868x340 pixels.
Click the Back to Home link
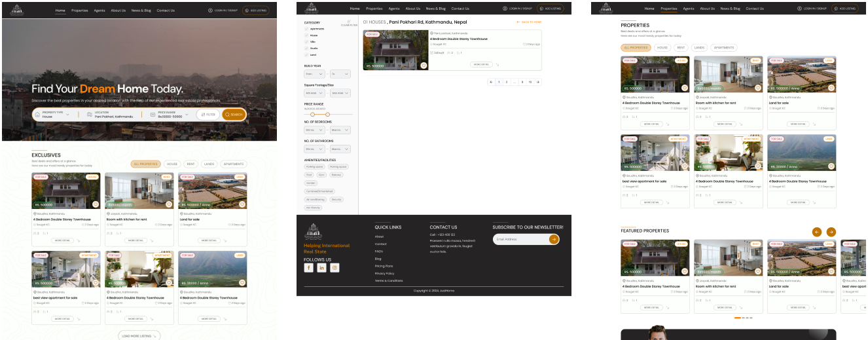coord(529,22)
